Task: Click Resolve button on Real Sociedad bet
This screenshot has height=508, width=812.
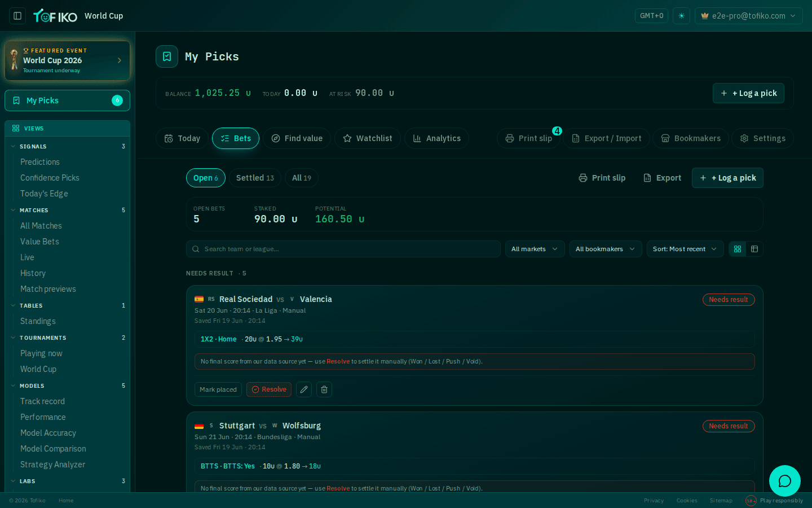Action: (x=269, y=389)
